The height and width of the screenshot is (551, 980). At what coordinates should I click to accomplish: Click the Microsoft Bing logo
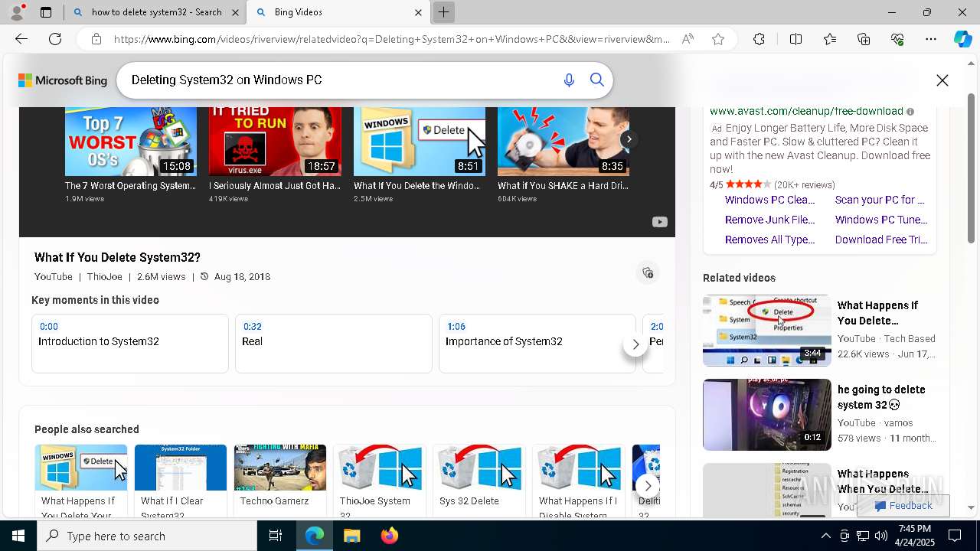point(63,80)
